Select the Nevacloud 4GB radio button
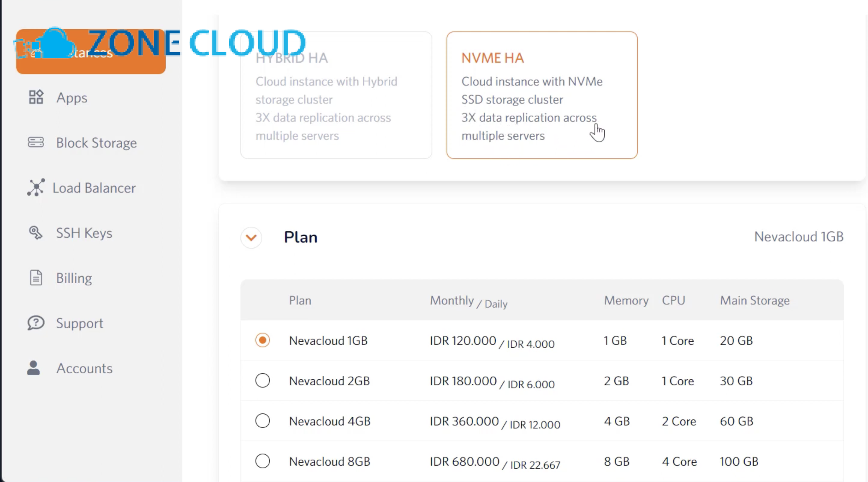This screenshot has height=482, width=868. pyautogui.click(x=262, y=421)
